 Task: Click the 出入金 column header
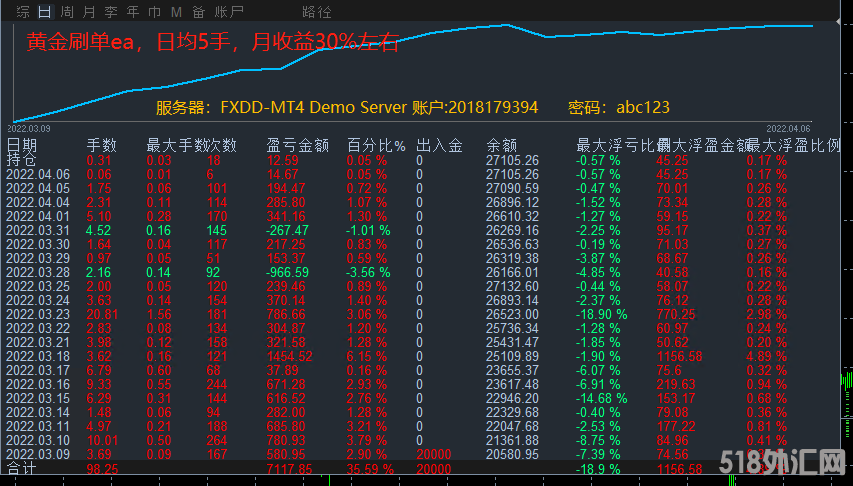coord(440,145)
